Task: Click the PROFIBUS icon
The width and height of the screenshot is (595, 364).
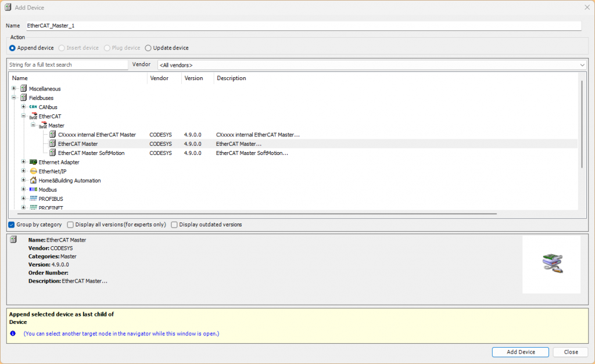Action: (33, 199)
